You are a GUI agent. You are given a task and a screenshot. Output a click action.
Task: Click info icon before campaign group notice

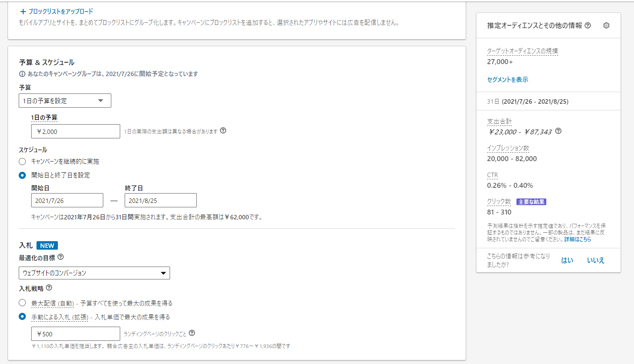pyautogui.click(x=22, y=74)
